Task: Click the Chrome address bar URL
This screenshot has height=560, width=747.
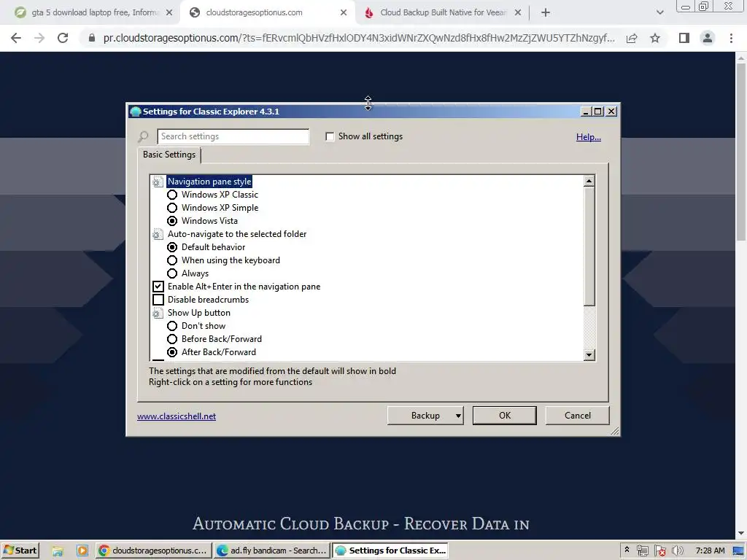Action: (x=359, y=38)
